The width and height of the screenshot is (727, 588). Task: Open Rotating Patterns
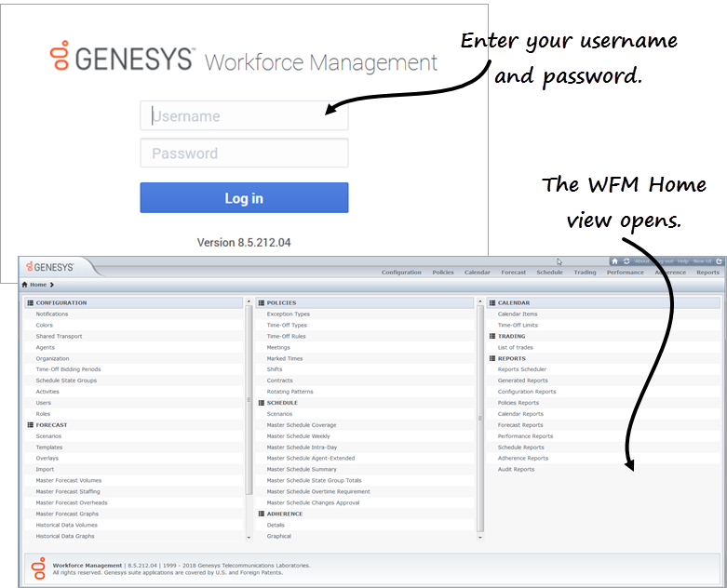(x=289, y=392)
